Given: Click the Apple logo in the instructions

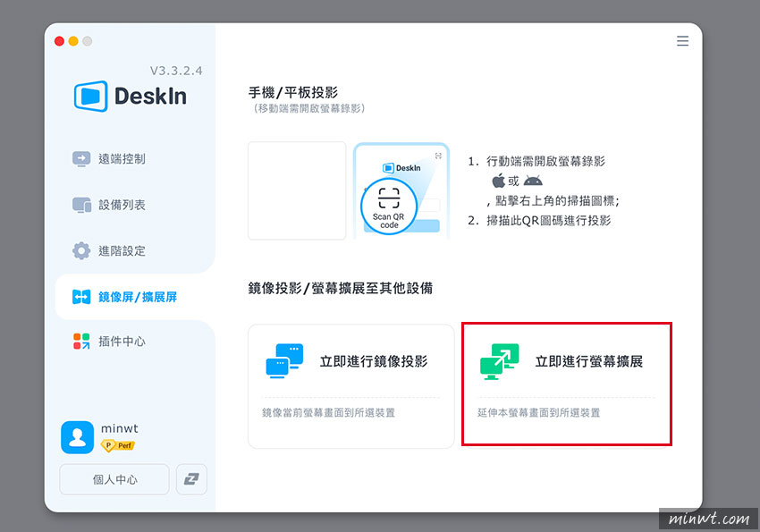Looking at the screenshot, I should (498, 181).
